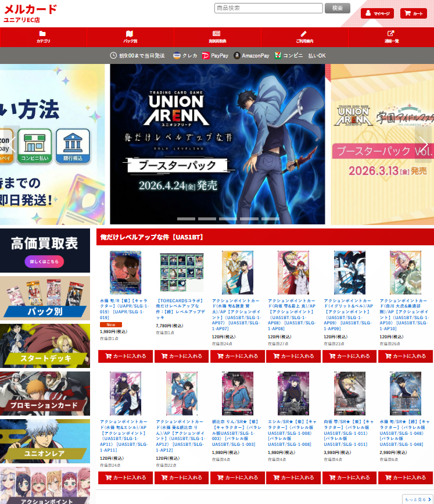434x504 pixels.
Task: Open 朝比奈 りん/SR★ SLG-1-003 link
Action: point(236,432)
